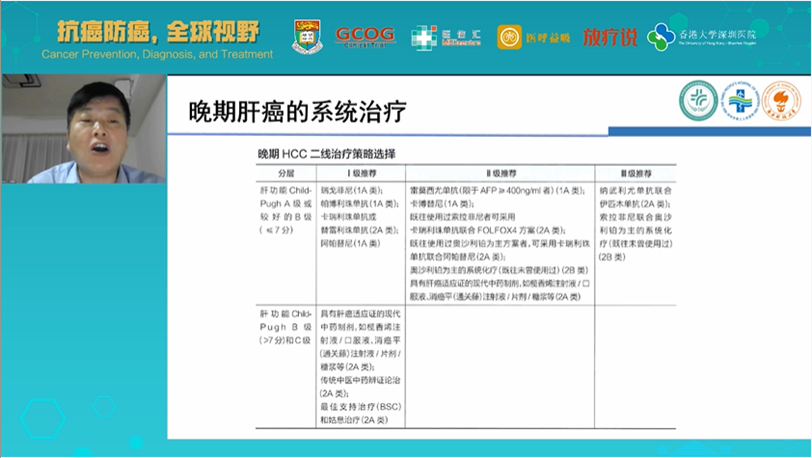Click the (≤7分) text
Image resolution: width=812 pixels, height=458 pixels.
pos(277,230)
